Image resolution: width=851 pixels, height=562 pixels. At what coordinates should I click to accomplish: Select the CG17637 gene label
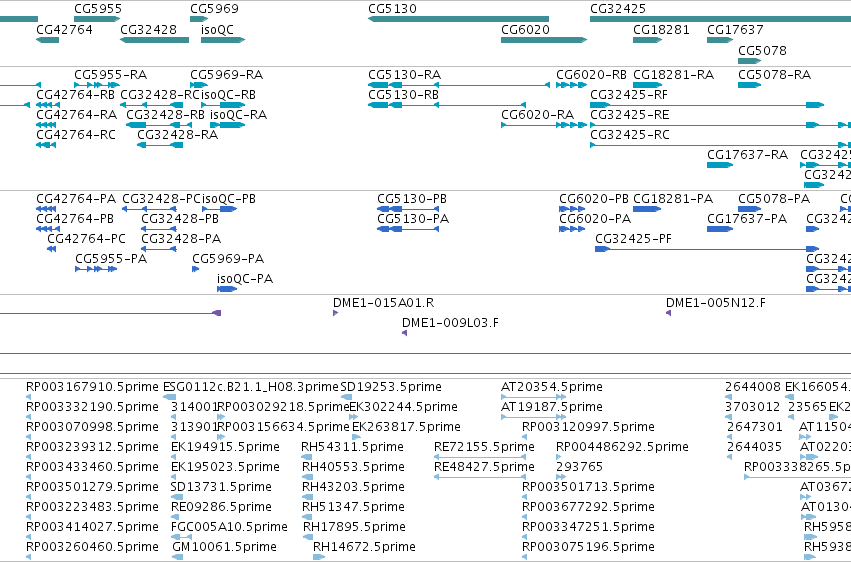click(735, 30)
